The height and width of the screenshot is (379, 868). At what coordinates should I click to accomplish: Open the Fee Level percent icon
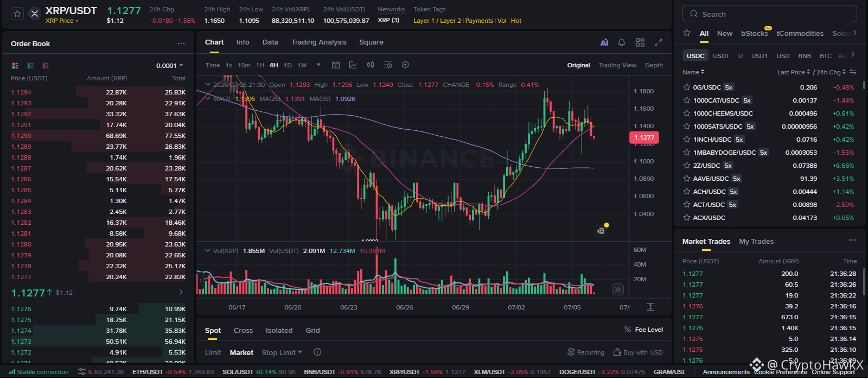coord(628,330)
